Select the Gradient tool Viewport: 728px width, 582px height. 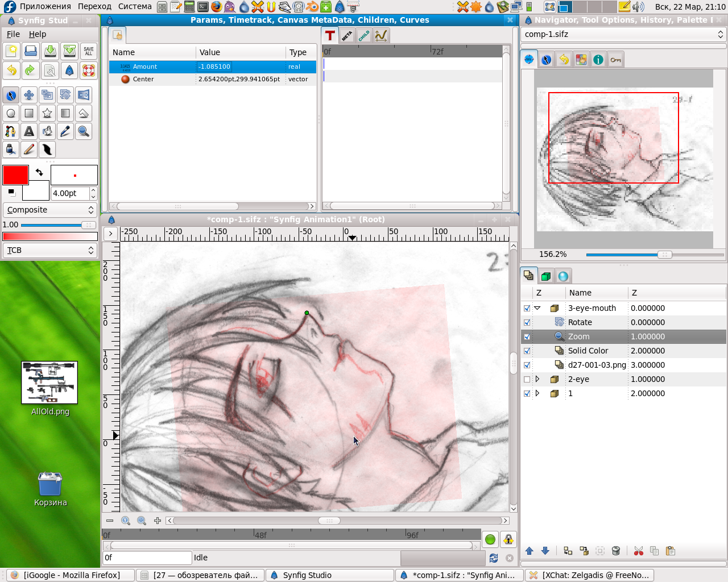point(65,113)
